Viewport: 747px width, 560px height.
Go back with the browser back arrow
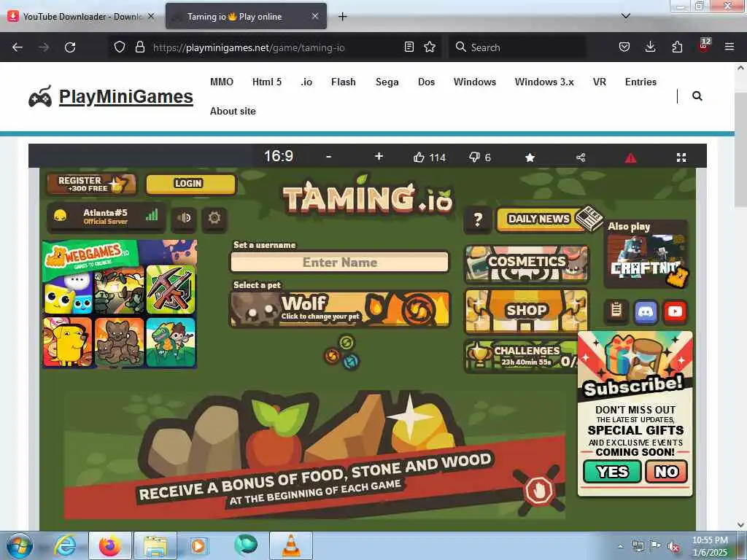18,47
